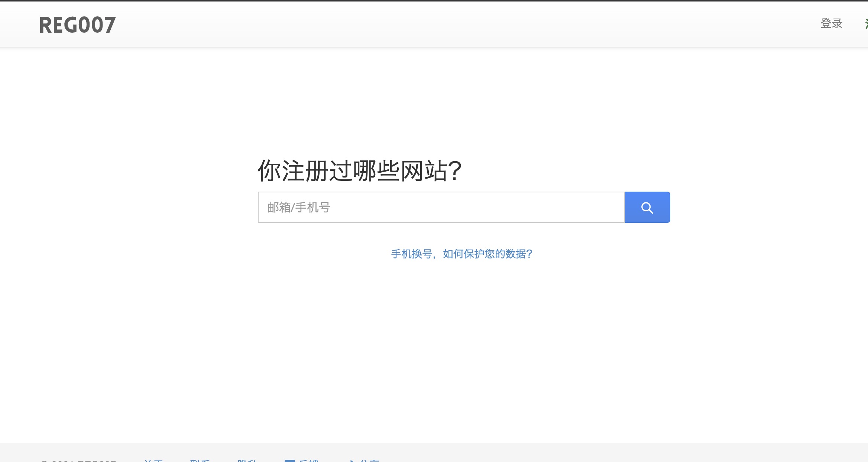Click the 分享 share icon in footer
Viewport: 868px width, 462px height.
pyautogui.click(x=351, y=461)
